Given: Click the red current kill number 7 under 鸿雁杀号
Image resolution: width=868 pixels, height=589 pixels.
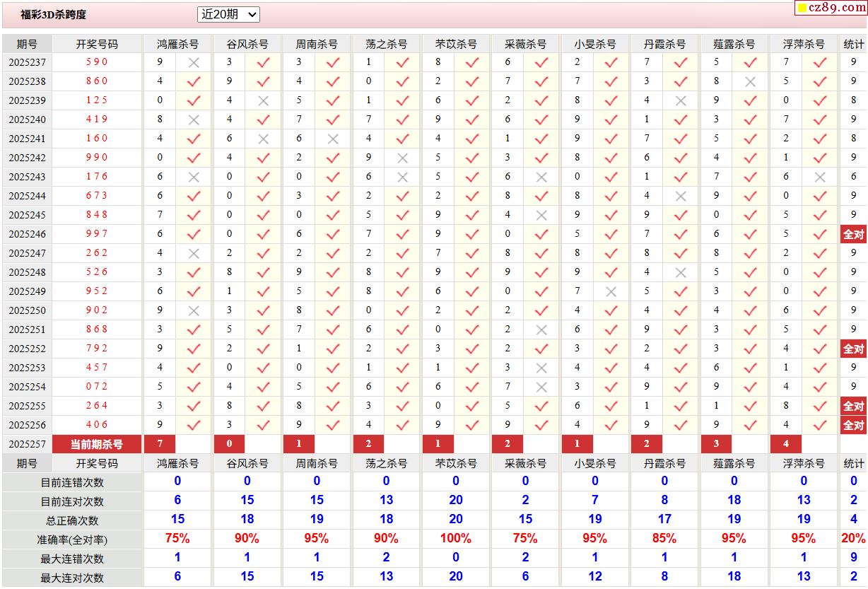Looking at the screenshot, I should click(x=160, y=444).
